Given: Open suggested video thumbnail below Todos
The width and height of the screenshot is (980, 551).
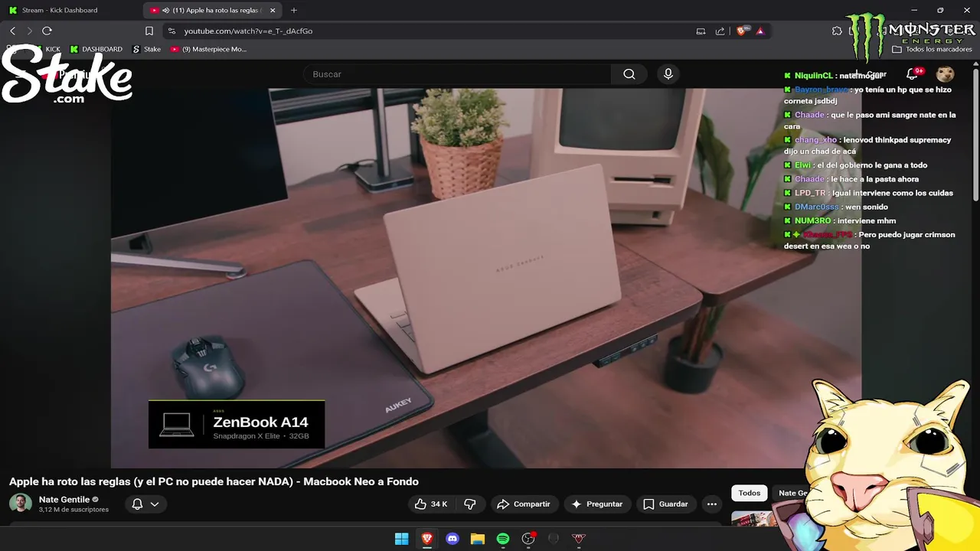Looking at the screenshot, I should click(x=754, y=520).
